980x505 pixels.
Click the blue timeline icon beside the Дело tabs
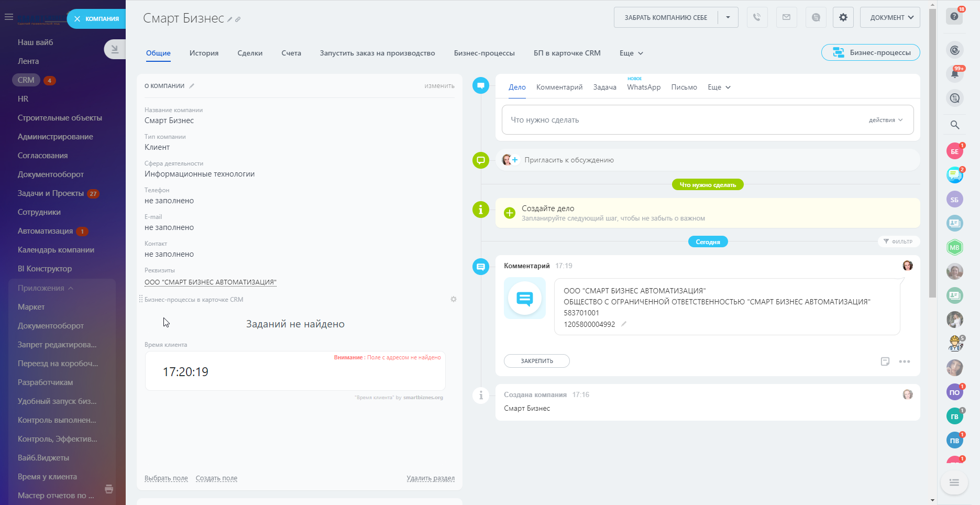[x=481, y=85]
